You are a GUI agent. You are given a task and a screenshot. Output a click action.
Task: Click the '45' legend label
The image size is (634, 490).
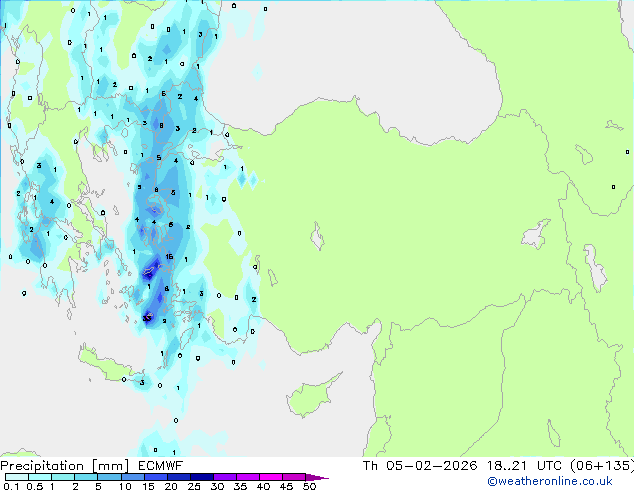click(x=286, y=486)
